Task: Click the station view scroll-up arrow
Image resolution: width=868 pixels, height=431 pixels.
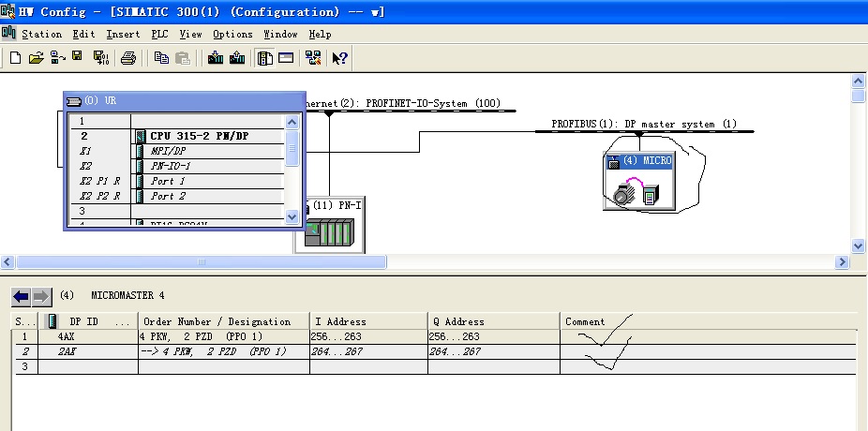Action: point(858,82)
